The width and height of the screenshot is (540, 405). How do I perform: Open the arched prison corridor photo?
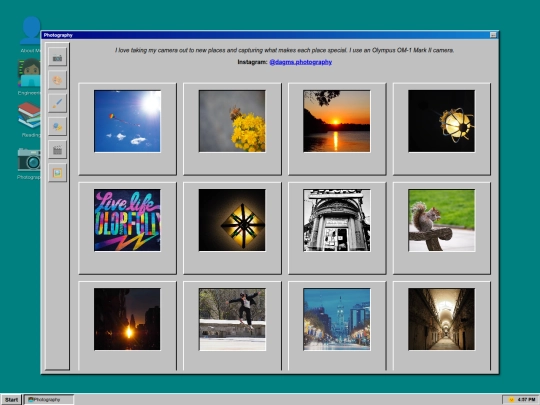[x=441, y=319]
